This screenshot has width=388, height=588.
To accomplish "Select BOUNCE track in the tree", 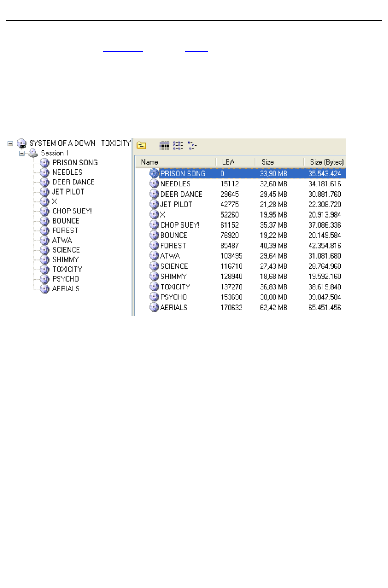I will click(66, 221).
